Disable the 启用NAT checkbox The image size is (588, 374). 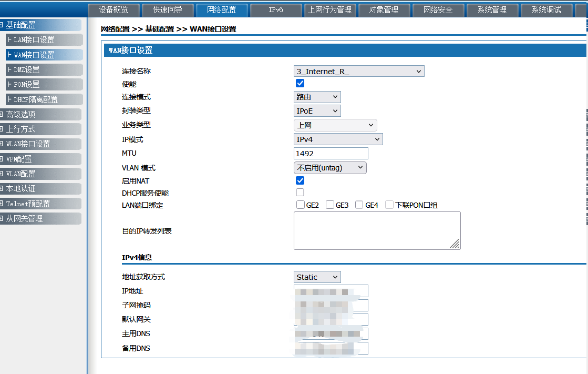300,180
